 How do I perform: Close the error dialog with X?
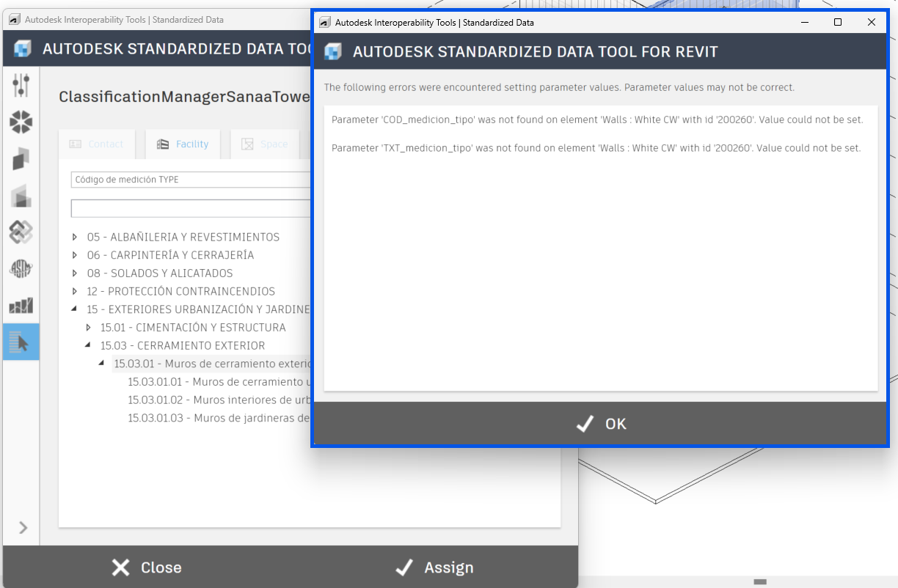(872, 23)
